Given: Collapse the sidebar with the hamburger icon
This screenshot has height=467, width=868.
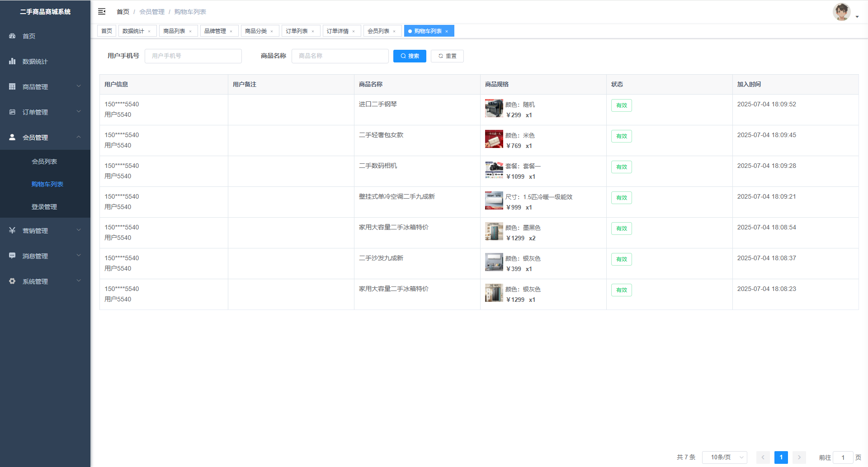Looking at the screenshot, I should tap(102, 11).
